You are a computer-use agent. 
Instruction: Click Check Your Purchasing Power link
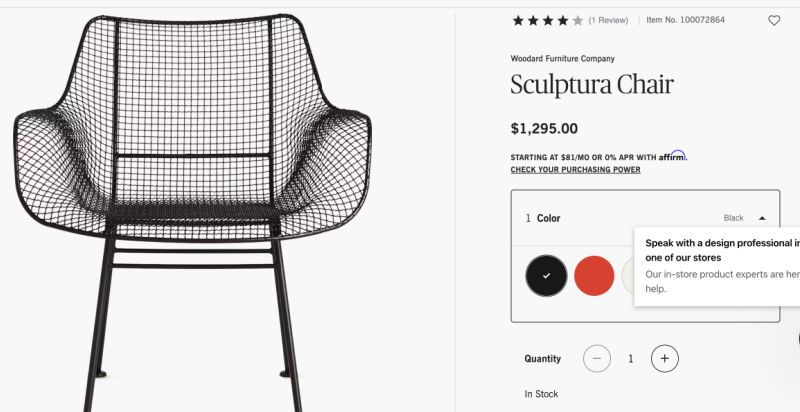coord(576,170)
